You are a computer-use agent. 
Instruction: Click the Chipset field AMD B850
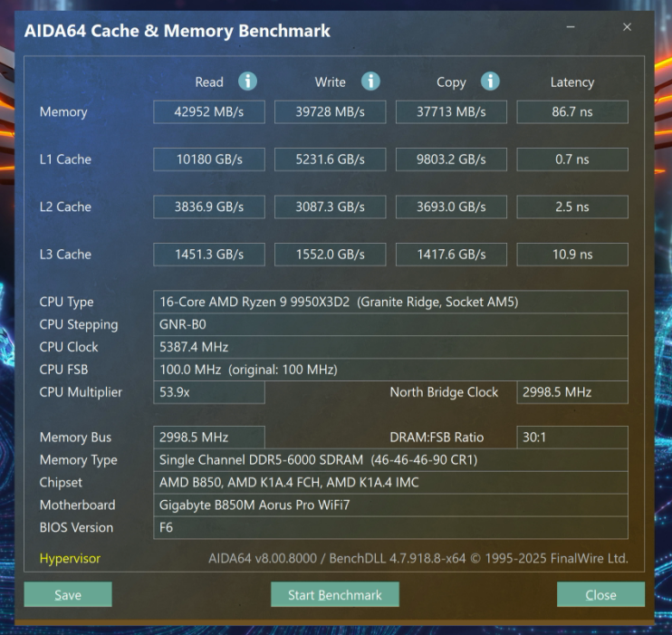point(391,482)
